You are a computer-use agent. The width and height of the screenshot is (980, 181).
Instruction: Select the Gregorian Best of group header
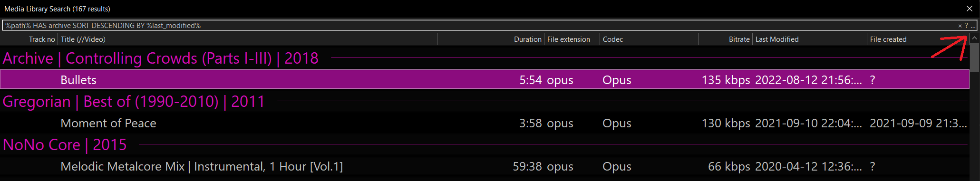485,101
